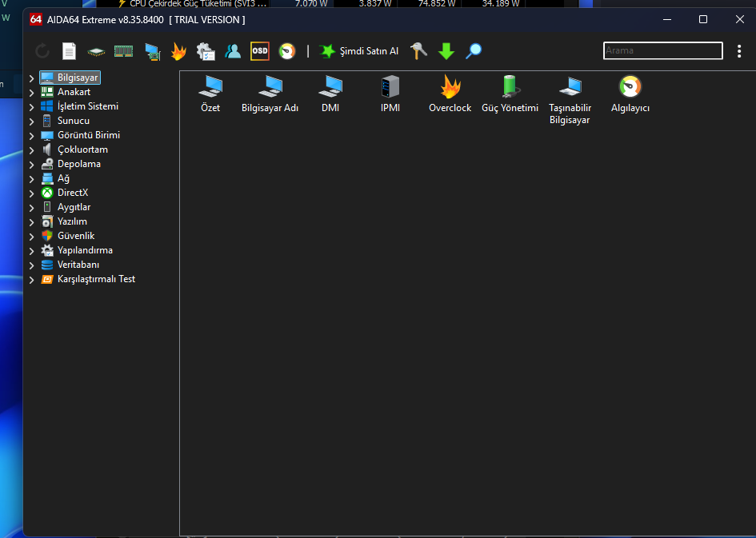This screenshot has height=538, width=756.
Task: Select Yapılandırma in the tree
Action: pyautogui.click(x=77, y=250)
